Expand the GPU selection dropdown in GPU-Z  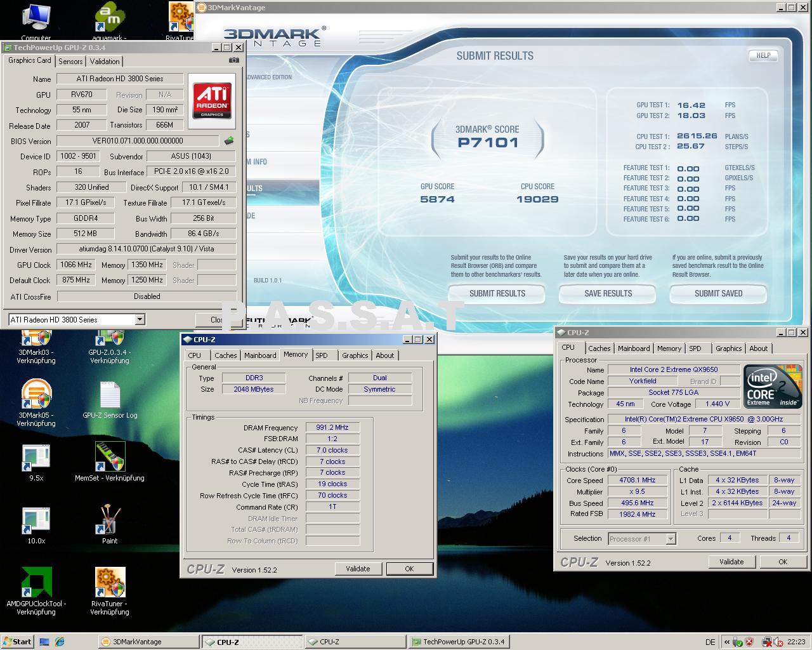[140, 319]
